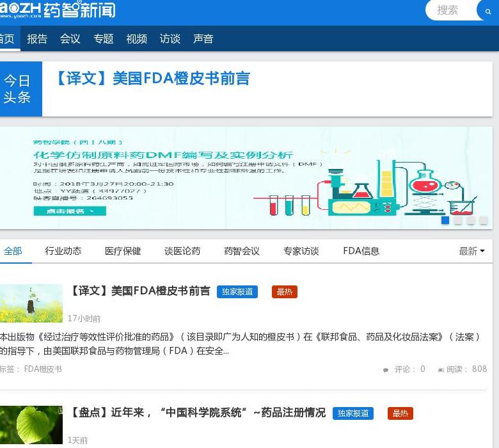Expand the 最新 sort dropdown
Viewport: 499px width, 448px height.
471,252
